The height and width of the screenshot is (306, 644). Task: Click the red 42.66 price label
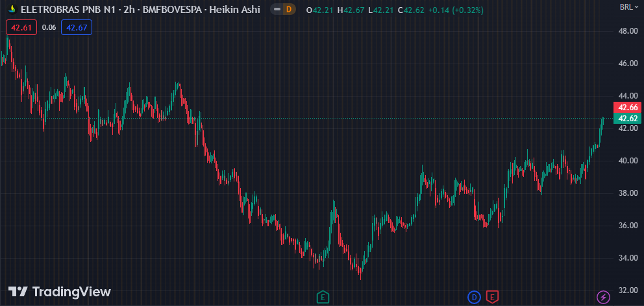click(x=628, y=108)
